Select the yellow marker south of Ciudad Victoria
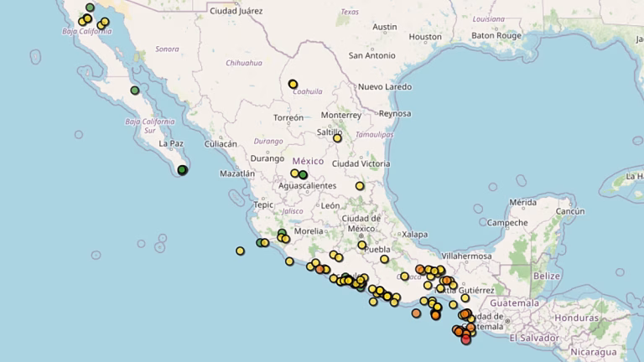Viewport: 644px width, 362px height. [x=360, y=186]
